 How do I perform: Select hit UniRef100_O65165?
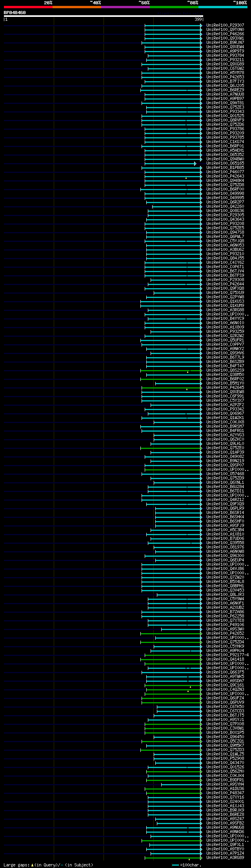(225, 163)
